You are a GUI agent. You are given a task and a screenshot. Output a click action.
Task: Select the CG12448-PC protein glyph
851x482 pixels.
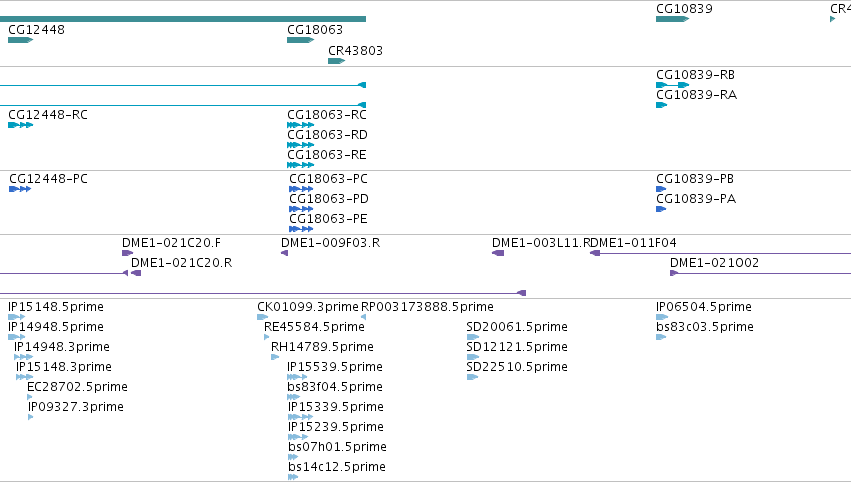tap(20, 189)
